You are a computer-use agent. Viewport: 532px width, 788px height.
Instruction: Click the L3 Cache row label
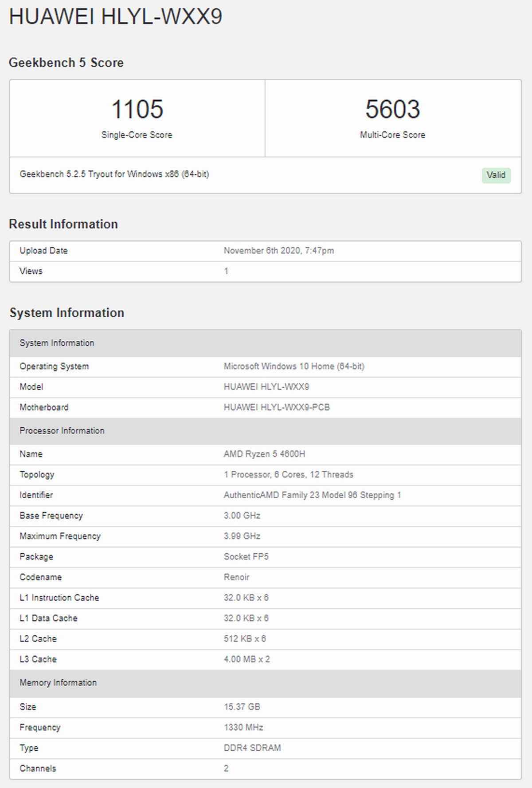coord(38,659)
